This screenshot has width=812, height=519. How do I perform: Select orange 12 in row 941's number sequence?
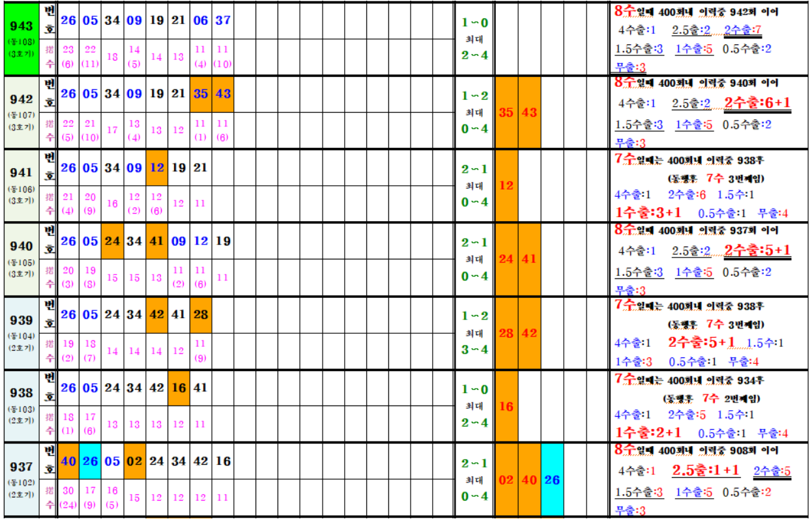tap(156, 168)
